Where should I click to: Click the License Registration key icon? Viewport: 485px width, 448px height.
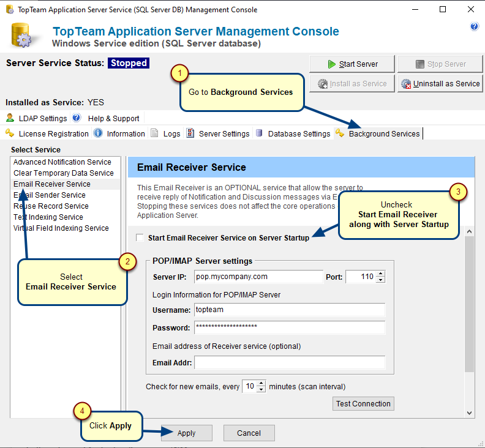[10, 133]
